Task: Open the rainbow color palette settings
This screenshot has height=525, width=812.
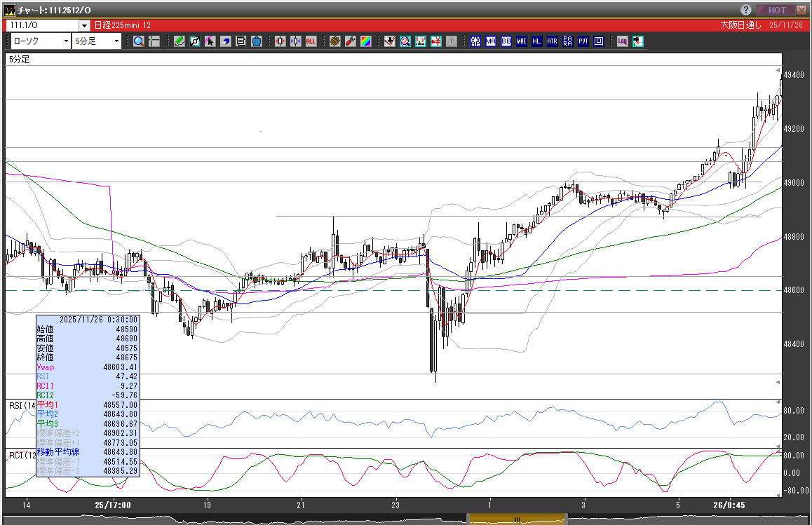Action: click(365, 41)
